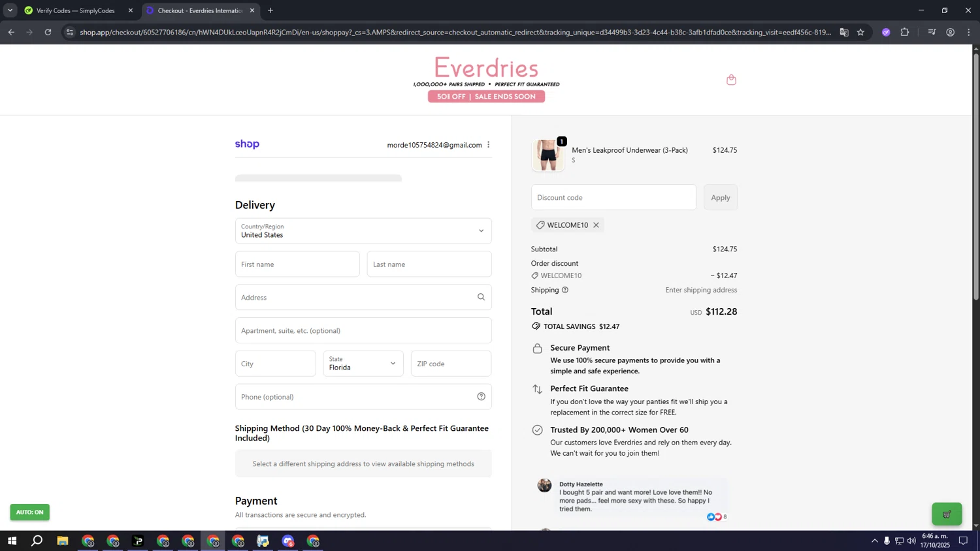Reload the page
The height and width of the screenshot is (551, 980).
click(x=48, y=32)
